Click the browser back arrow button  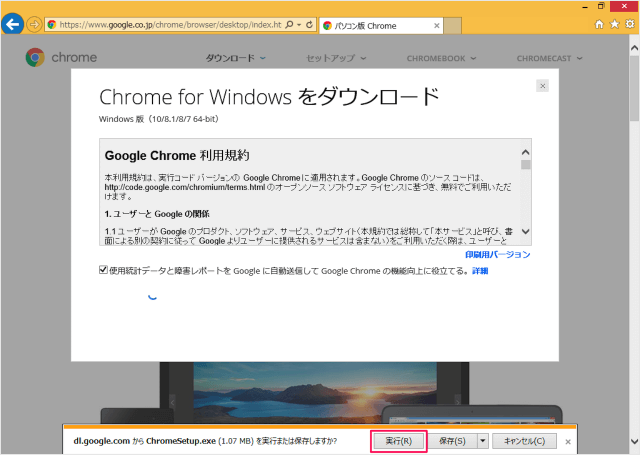pyautogui.click(x=14, y=24)
